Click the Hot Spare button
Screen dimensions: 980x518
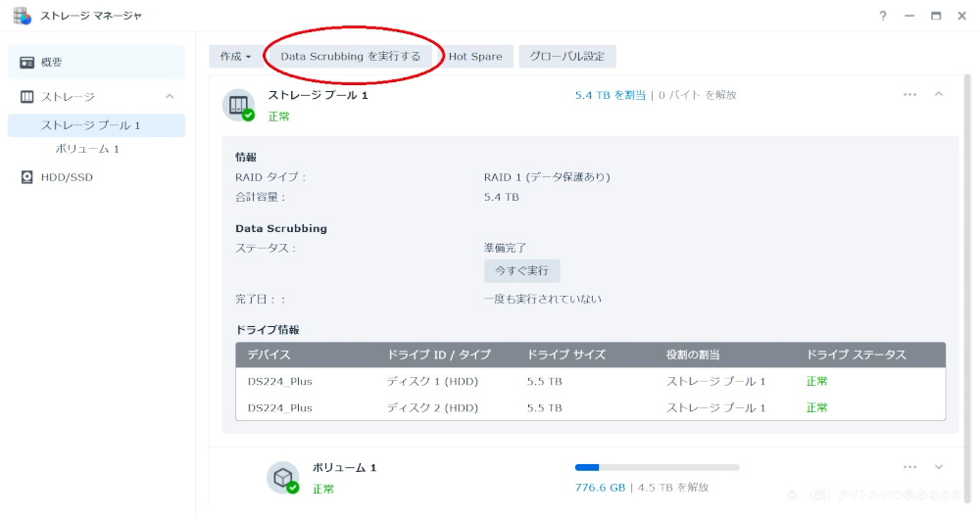(x=475, y=56)
